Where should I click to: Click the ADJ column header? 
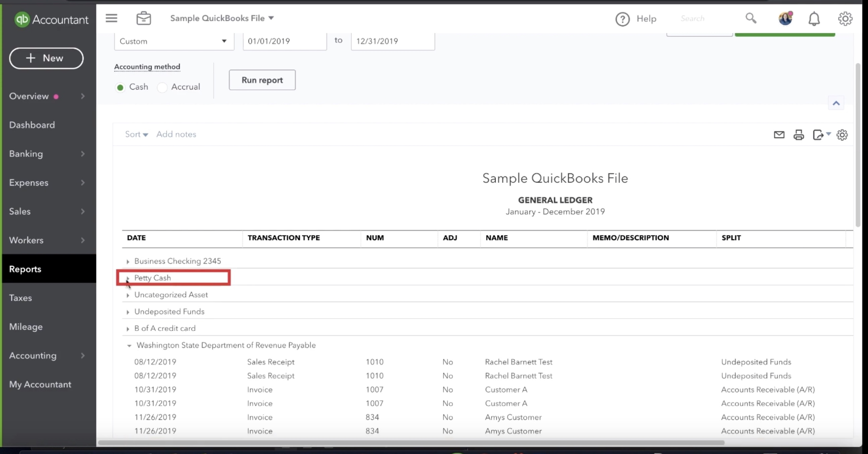tap(450, 238)
